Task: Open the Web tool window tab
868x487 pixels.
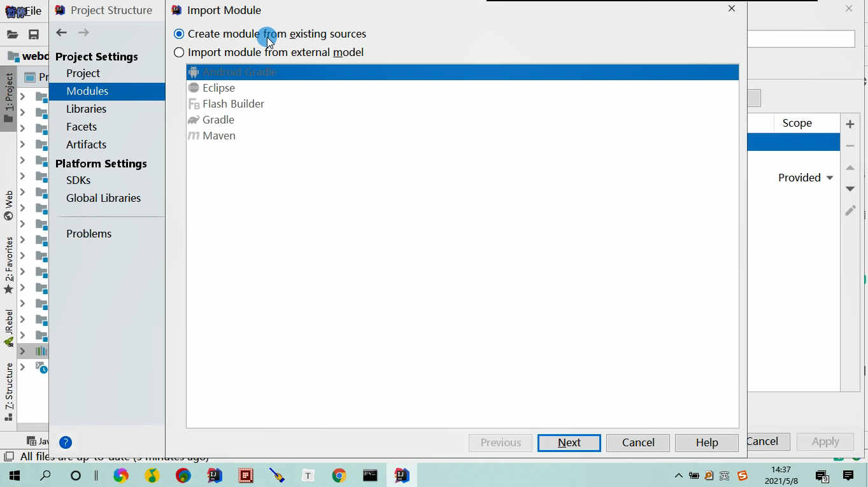Action: pyautogui.click(x=8, y=205)
